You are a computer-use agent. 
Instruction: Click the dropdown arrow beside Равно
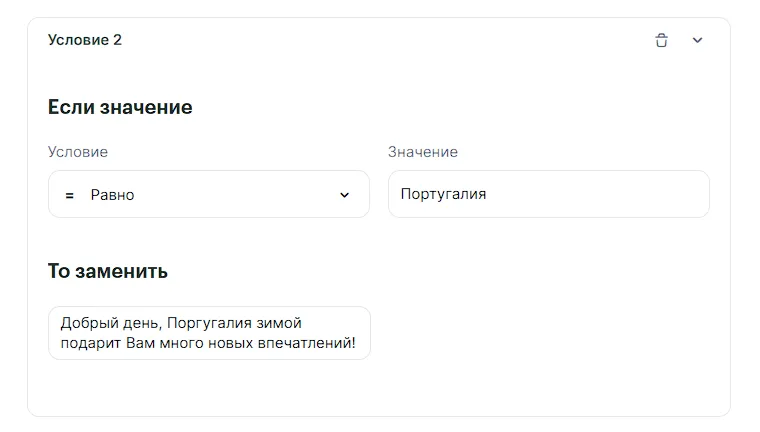pos(345,195)
